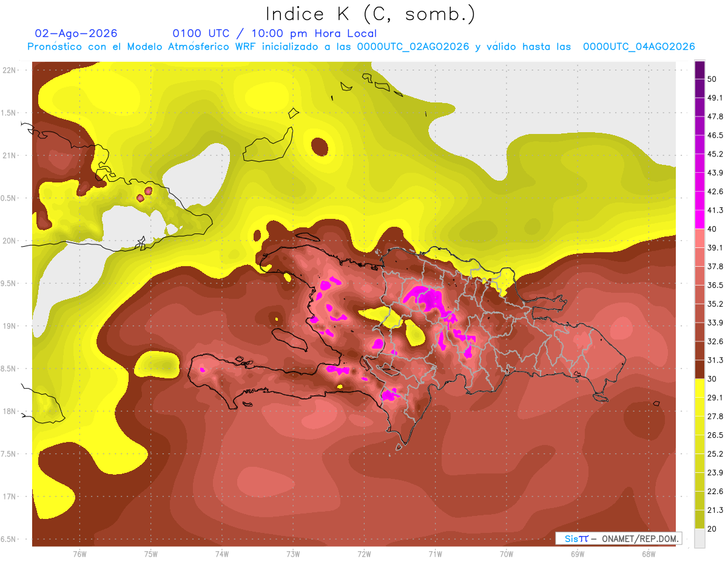Click the '41.3' color scale value
Viewport: 728px width, 562px height.
point(715,210)
